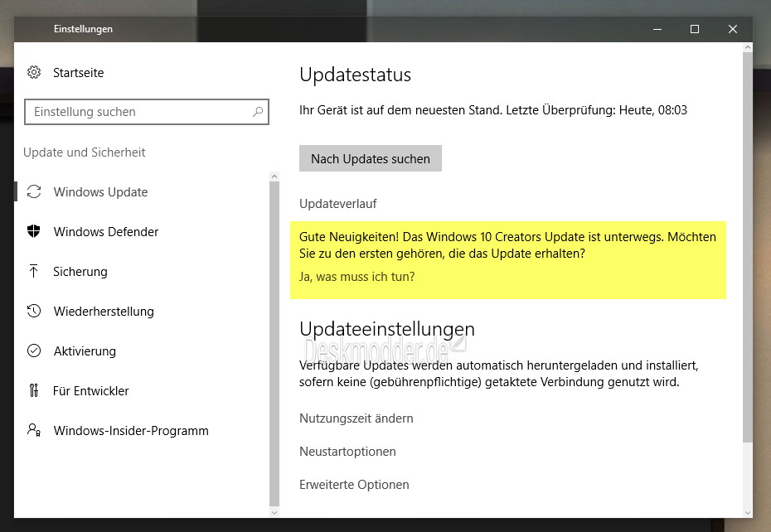Click the Sicherung upward arrow icon
This screenshot has height=532, width=771.
click(x=33, y=271)
